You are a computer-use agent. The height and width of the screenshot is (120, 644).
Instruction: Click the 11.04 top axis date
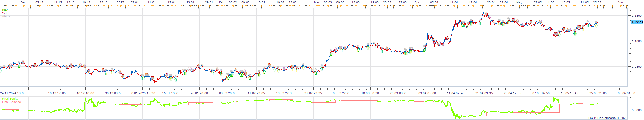[454, 2]
